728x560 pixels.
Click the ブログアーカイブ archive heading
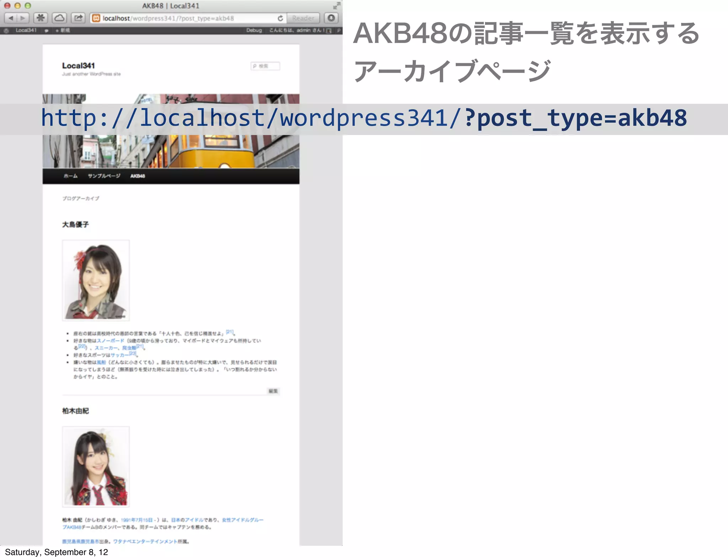tap(81, 198)
